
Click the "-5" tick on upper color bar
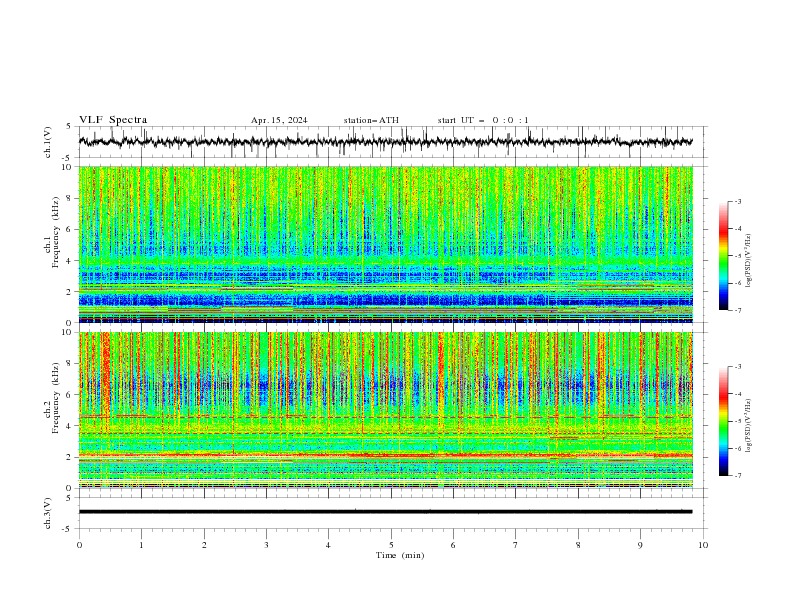click(738, 256)
